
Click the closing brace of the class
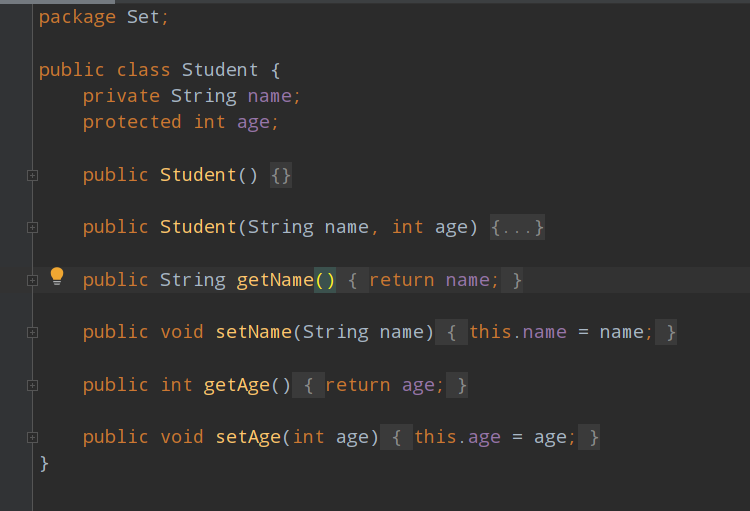point(44,463)
